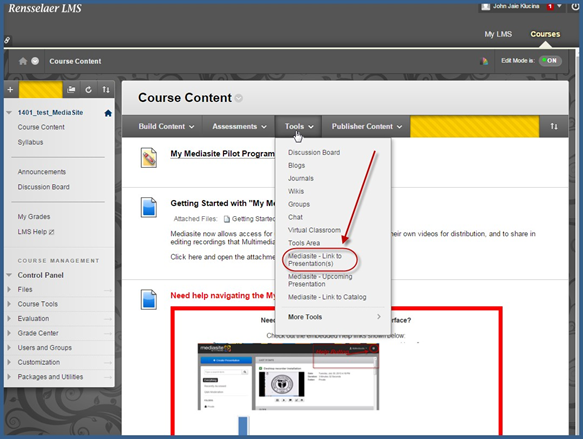Image resolution: width=583 pixels, height=439 pixels.
Task: Select Mediasite - Upcoming Presentation
Action: point(320,280)
